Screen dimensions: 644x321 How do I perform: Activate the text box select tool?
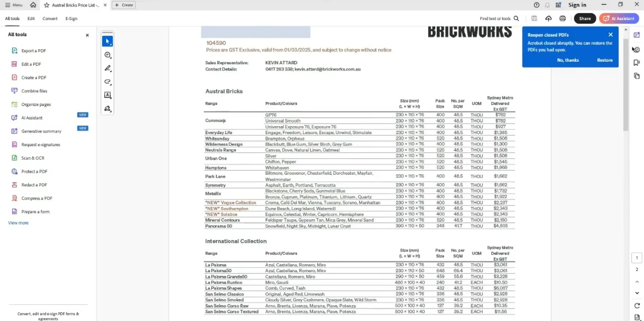(x=107, y=95)
